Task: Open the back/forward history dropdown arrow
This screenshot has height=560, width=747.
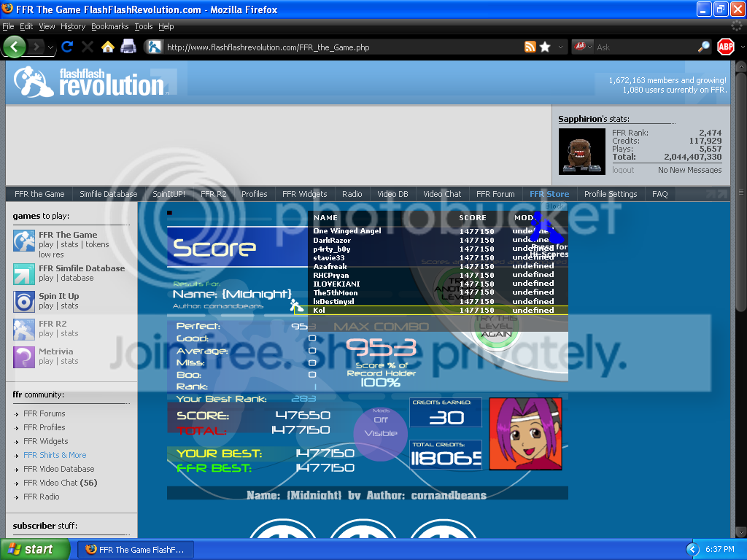Action: click(x=50, y=47)
